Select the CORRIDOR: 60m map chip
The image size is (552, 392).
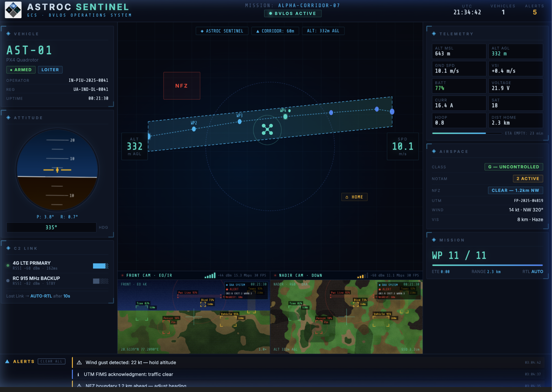coord(275,31)
